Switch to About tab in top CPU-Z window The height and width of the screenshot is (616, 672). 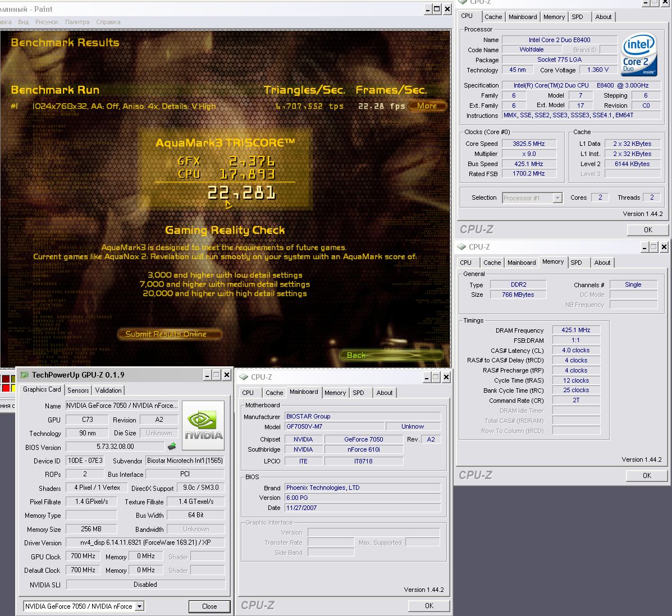604,17
